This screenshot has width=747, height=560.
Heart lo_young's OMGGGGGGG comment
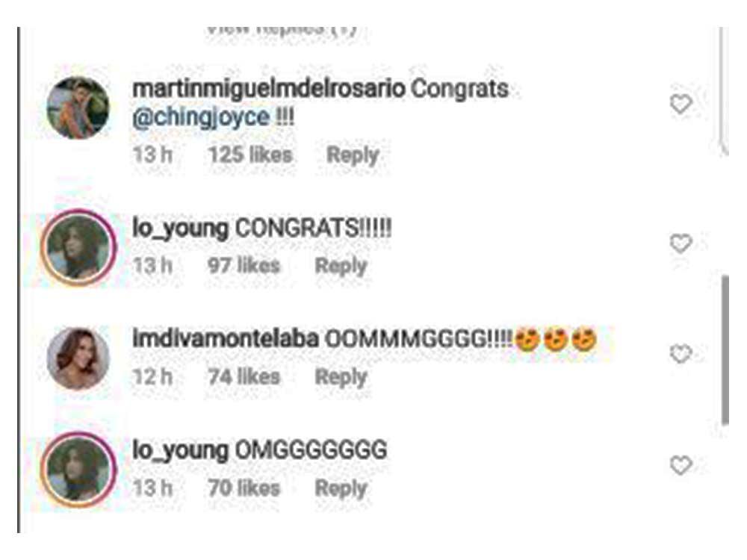(681, 465)
